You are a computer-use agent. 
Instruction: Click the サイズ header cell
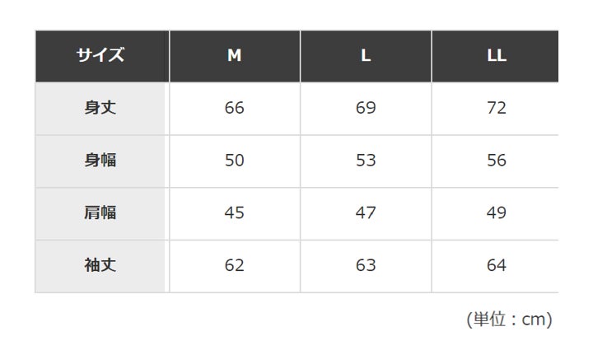[x=101, y=56]
